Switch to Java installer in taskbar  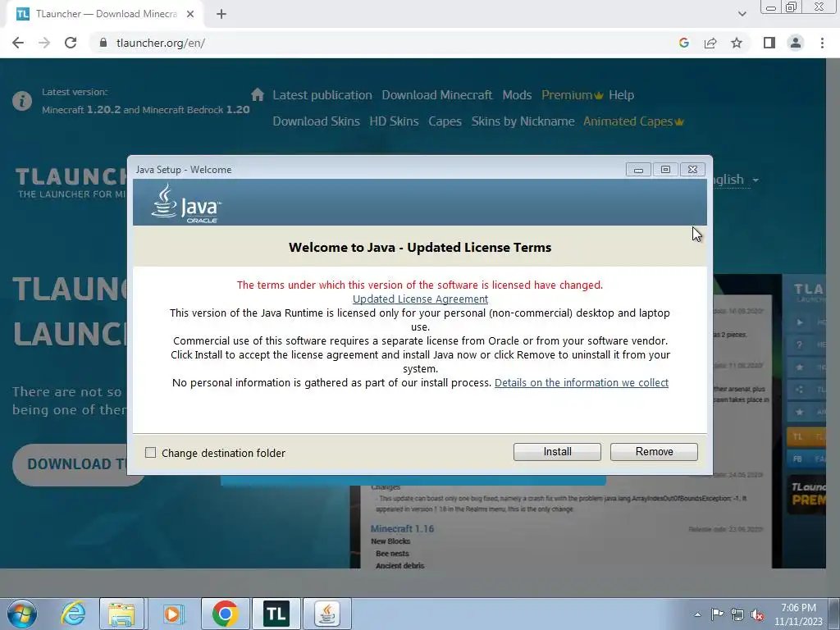[x=327, y=614]
